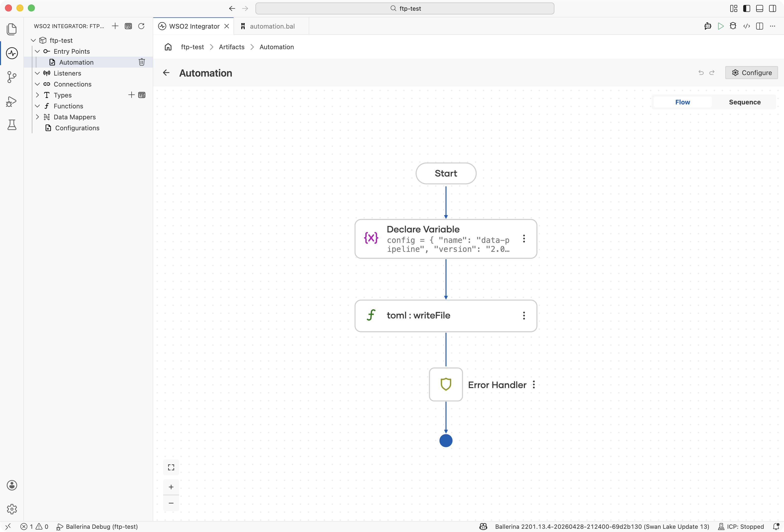
Task: Expand the Data Mappers section
Action: coord(38,117)
